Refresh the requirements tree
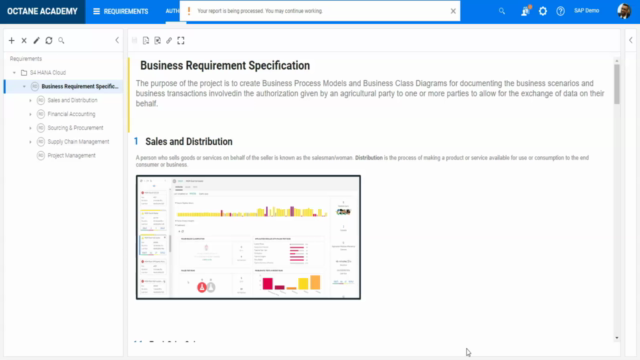The image size is (640, 360). click(x=49, y=40)
